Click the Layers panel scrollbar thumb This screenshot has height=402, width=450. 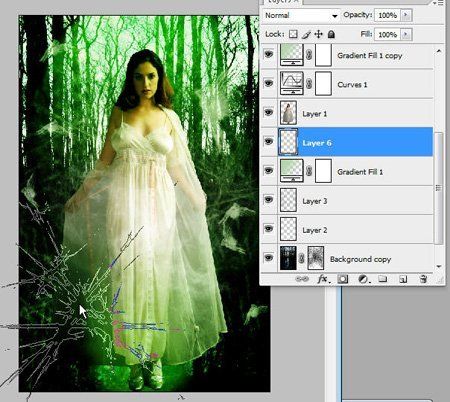(439, 188)
